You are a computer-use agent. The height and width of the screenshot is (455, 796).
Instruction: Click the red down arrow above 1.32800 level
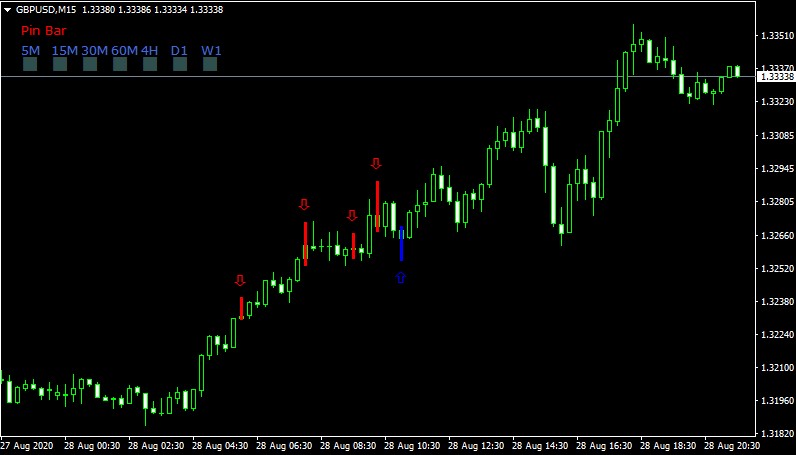pyautogui.click(x=304, y=204)
